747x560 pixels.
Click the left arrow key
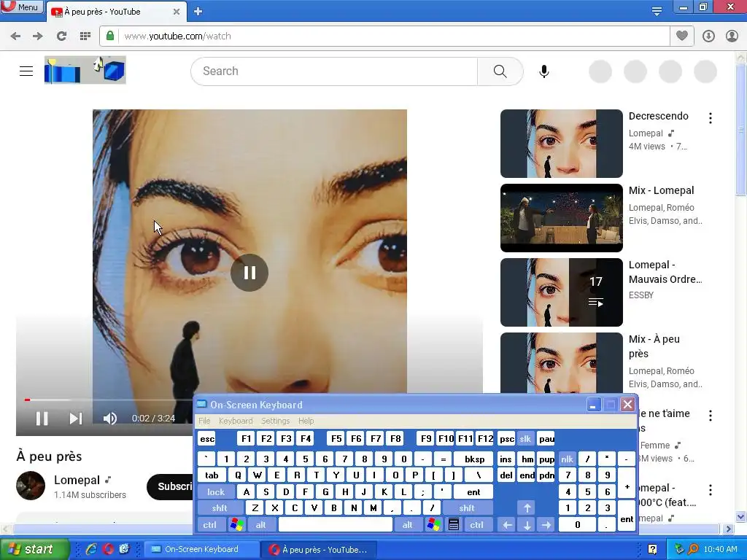coord(508,525)
